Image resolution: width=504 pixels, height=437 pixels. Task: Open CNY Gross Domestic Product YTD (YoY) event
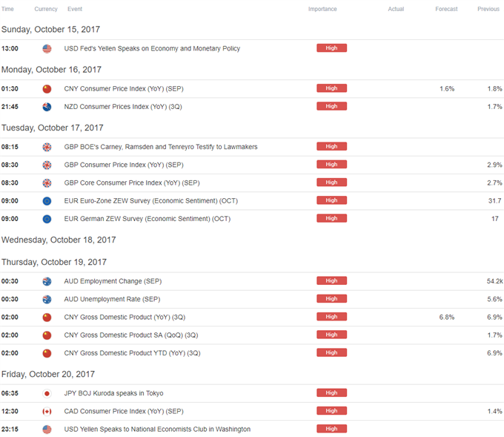click(x=132, y=354)
